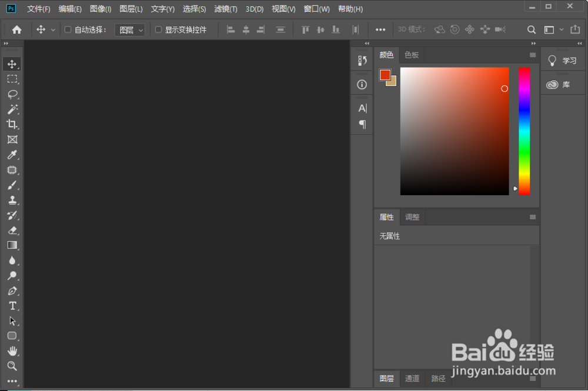Select the Pen tool
Viewport: 588px width, 391px height.
pos(12,291)
